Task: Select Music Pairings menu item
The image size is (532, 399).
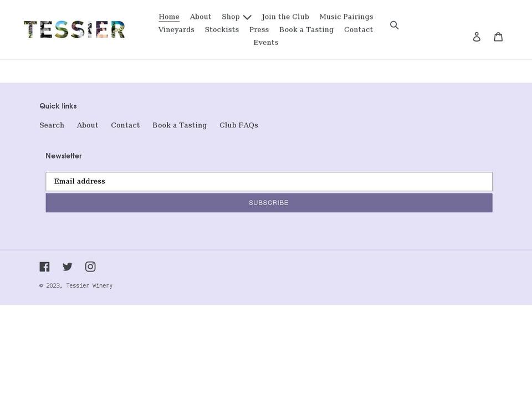Action: pos(346,17)
